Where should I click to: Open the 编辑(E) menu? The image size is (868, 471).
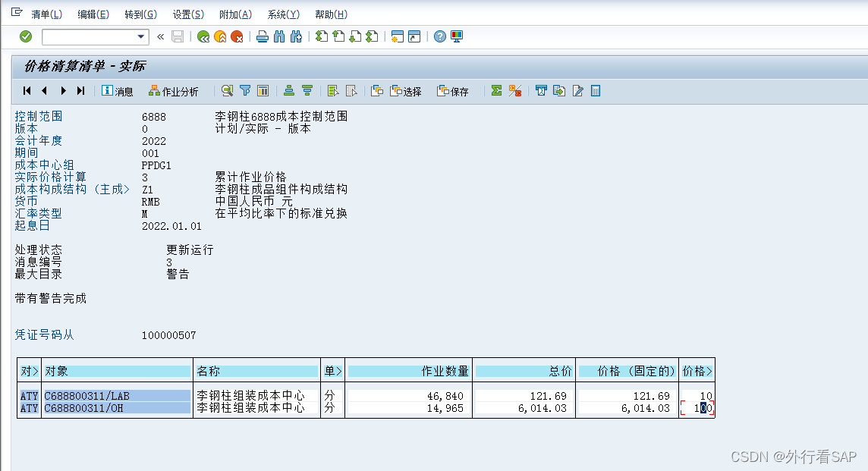pos(93,14)
